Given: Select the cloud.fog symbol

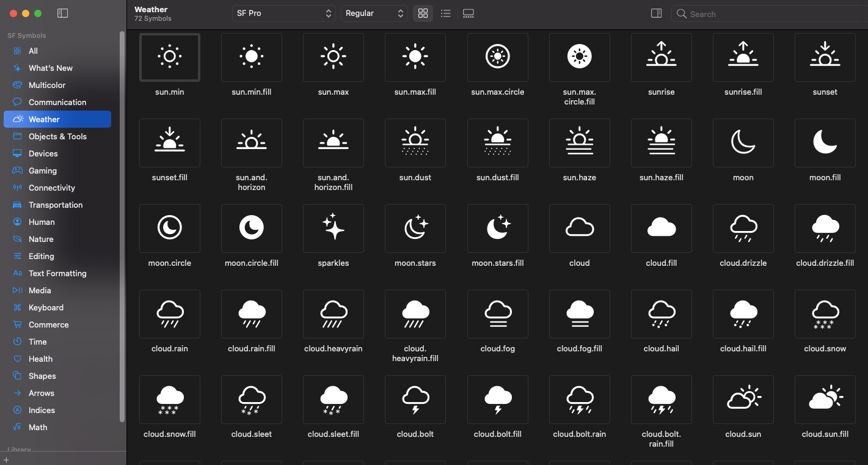Looking at the screenshot, I should 498,314.
